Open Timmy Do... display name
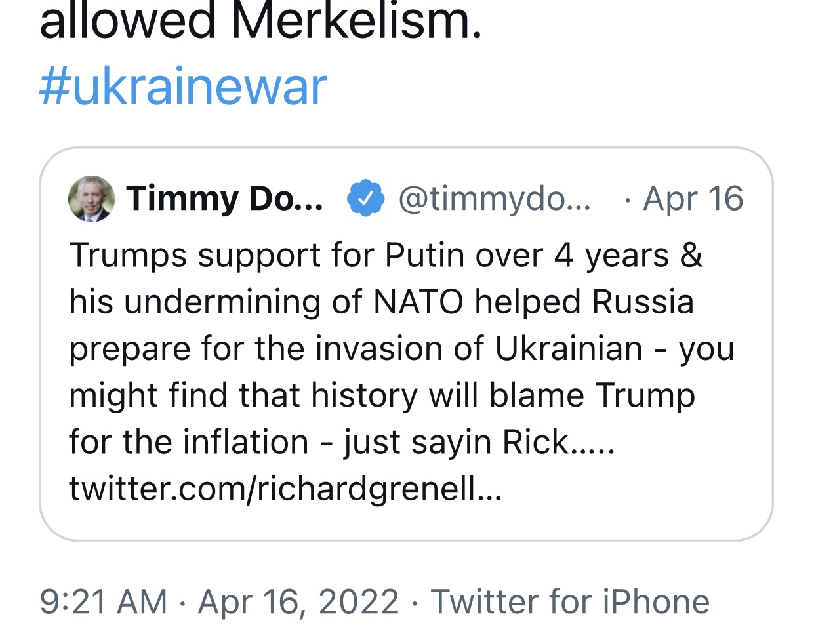This screenshot has width=814, height=644. pyautogui.click(x=225, y=199)
